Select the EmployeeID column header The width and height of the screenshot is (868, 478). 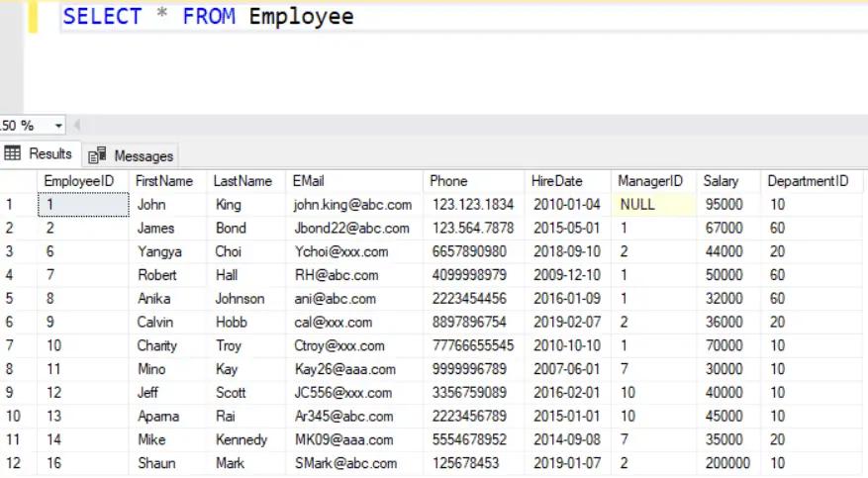point(79,181)
